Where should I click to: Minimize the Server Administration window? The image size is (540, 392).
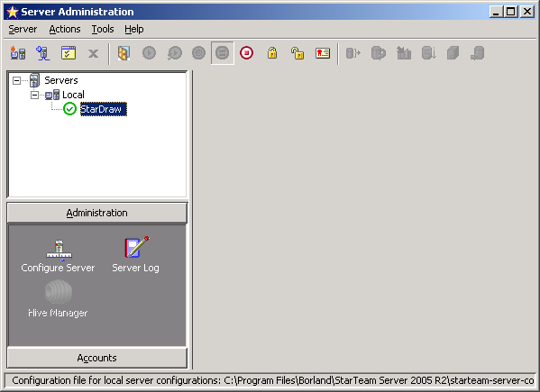click(496, 12)
